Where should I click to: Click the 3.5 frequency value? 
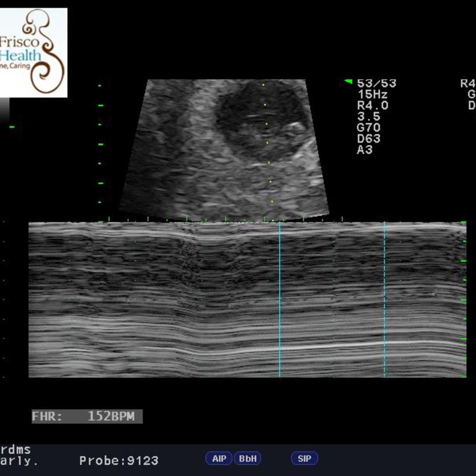[369, 116]
